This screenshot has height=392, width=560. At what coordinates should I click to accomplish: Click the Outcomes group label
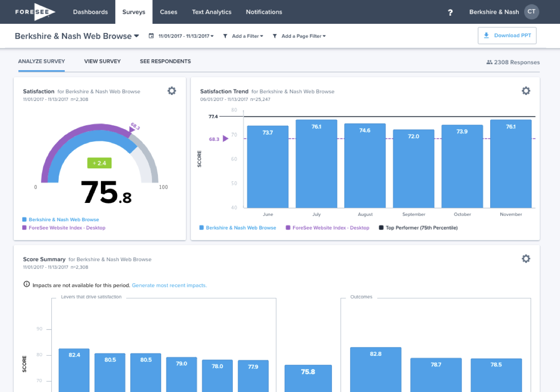click(361, 297)
